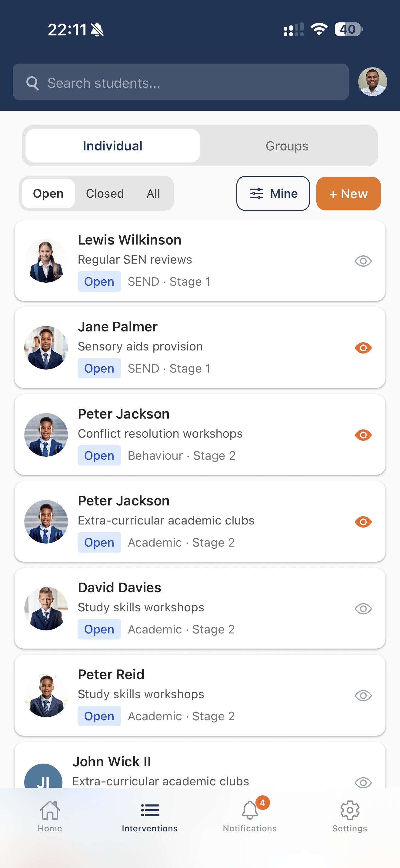
Task: Create a new intervention with + New
Action: coord(348,193)
